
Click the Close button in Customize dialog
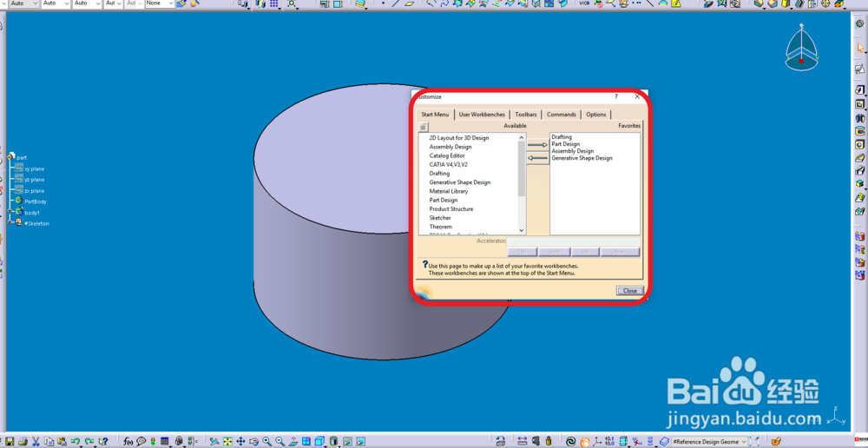tap(629, 291)
